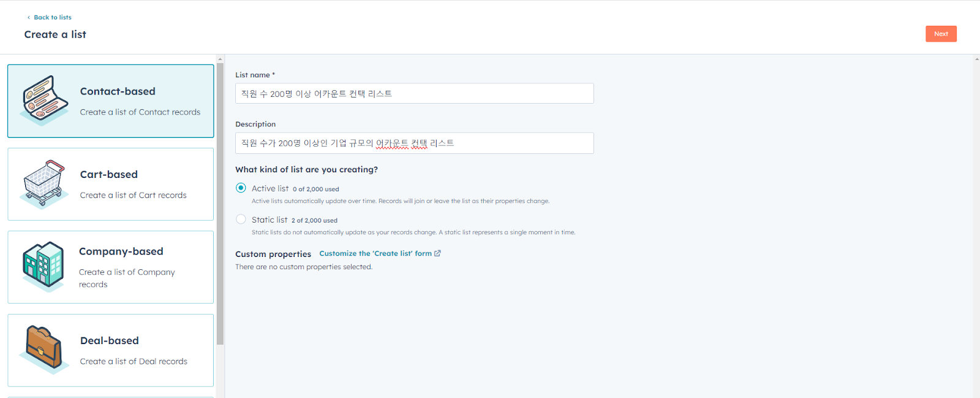Click the Deal-based briefcase illustration icon

tap(45, 350)
